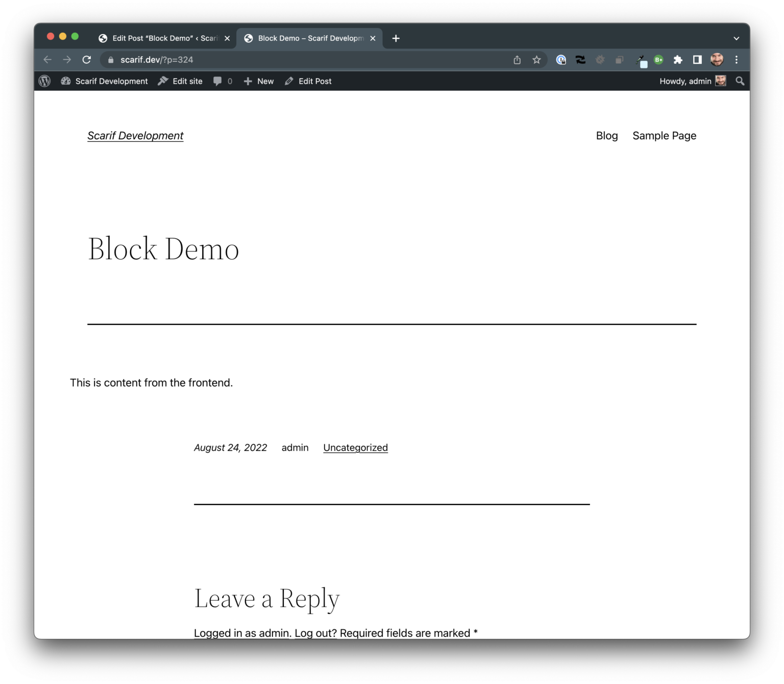The height and width of the screenshot is (684, 784).
Task: Click the search icon in the admin bar
Action: [740, 81]
